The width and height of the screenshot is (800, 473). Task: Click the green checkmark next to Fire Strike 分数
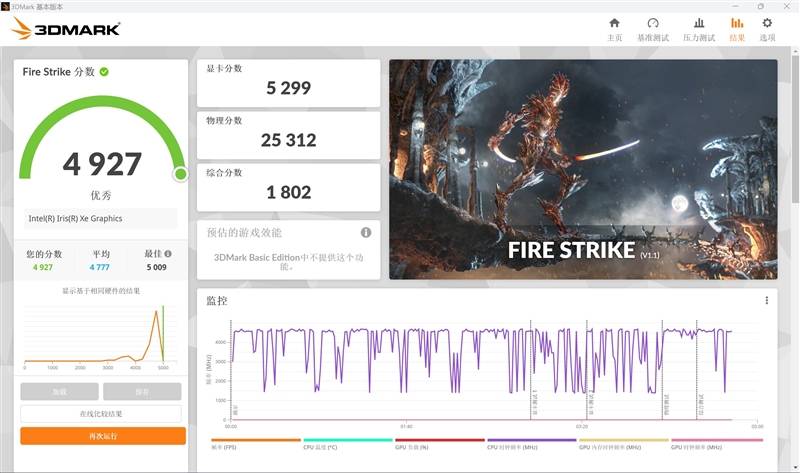pos(105,72)
